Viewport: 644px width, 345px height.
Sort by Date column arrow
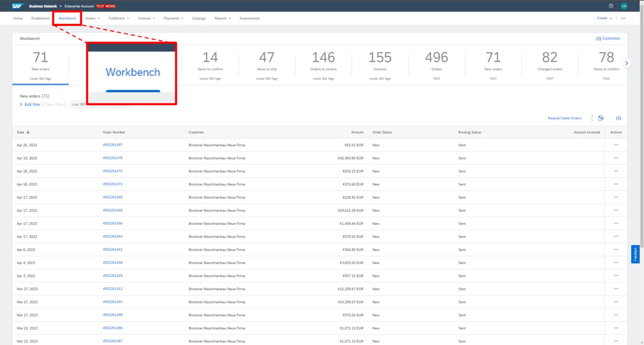(28, 132)
